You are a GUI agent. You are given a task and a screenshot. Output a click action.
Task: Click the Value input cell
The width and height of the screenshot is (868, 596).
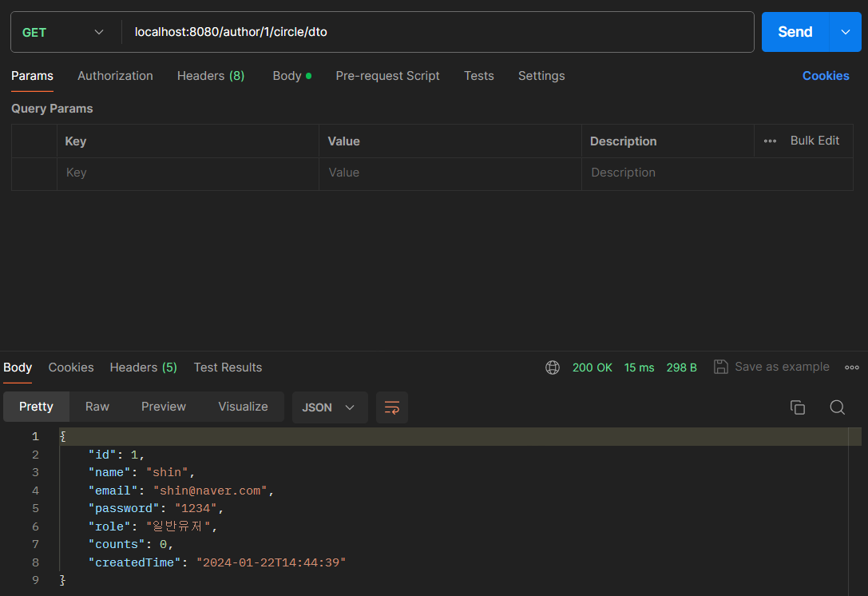tap(450, 173)
